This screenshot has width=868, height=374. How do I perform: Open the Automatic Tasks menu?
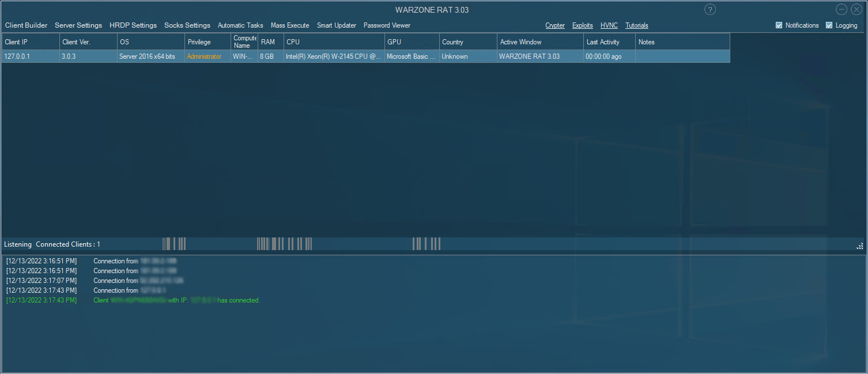pyautogui.click(x=240, y=25)
